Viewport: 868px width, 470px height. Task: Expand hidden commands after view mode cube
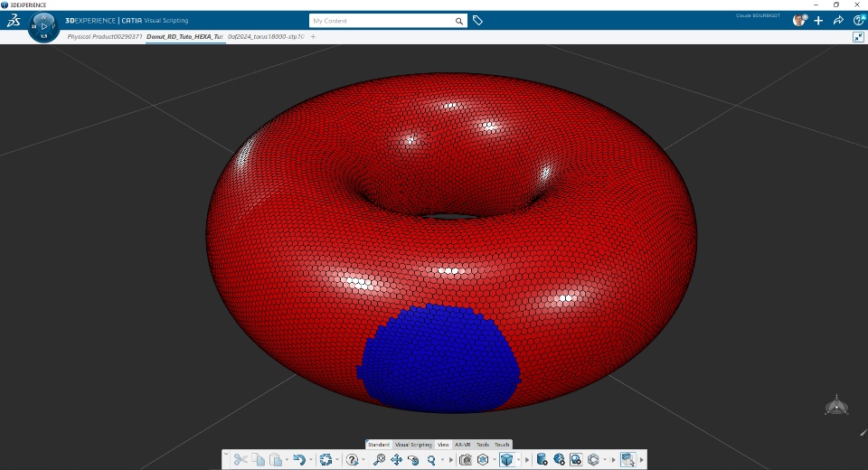pyautogui.click(x=526, y=460)
